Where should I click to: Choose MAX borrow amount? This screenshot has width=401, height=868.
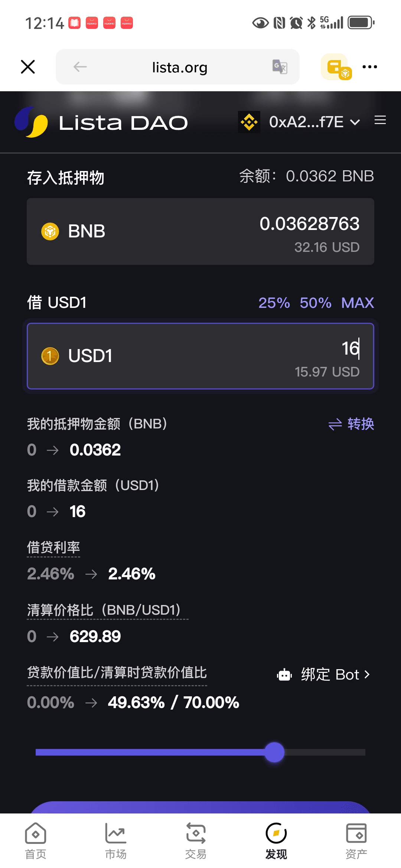[358, 303]
